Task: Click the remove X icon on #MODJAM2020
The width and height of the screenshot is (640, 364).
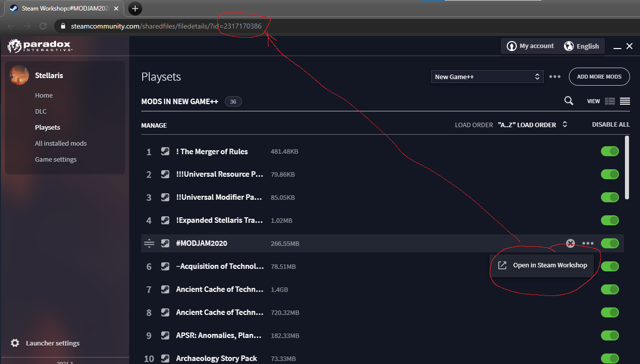Action: (x=570, y=243)
